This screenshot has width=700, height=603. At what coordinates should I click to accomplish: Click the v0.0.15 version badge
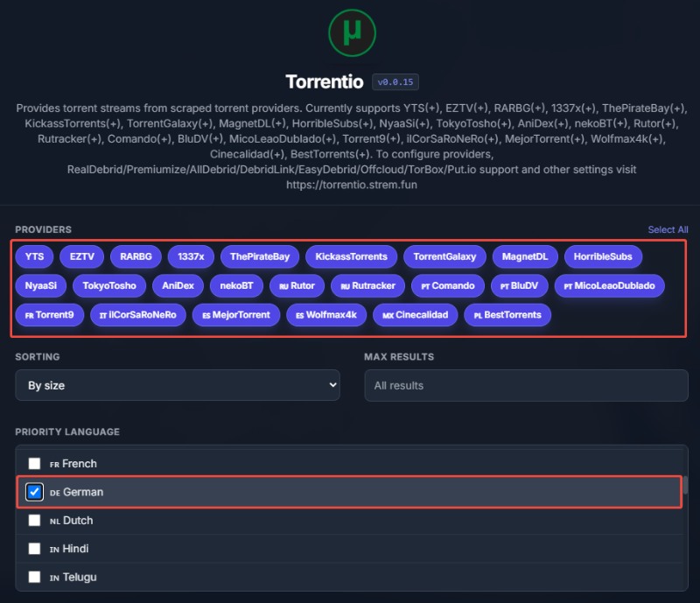click(x=395, y=81)
